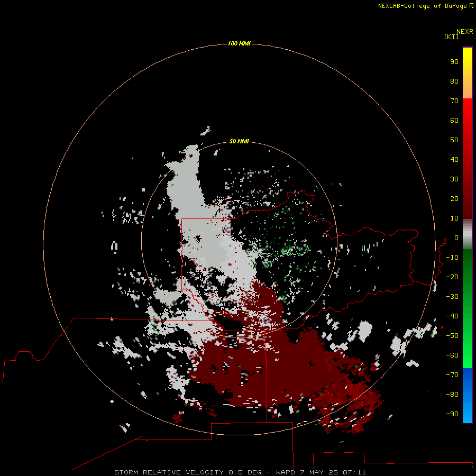Select the 30 tick label on scale
This screenshot has width=476, height=476.
pos(454,179)
